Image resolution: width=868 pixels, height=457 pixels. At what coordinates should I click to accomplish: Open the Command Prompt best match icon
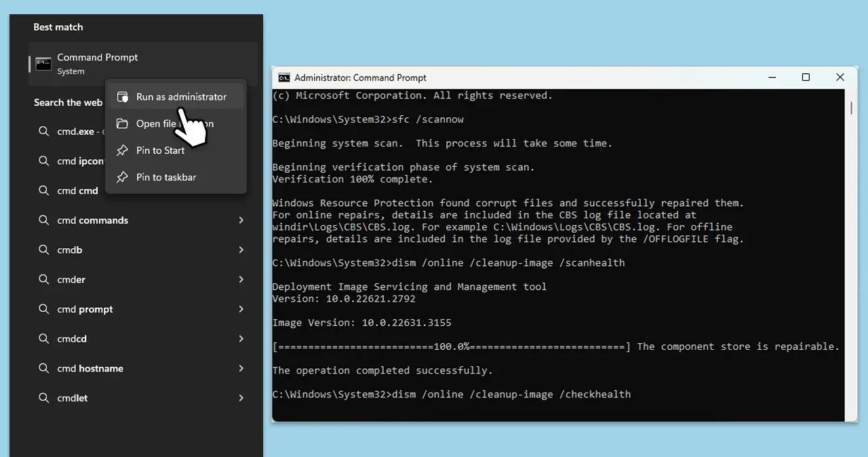tap(43, 64)
